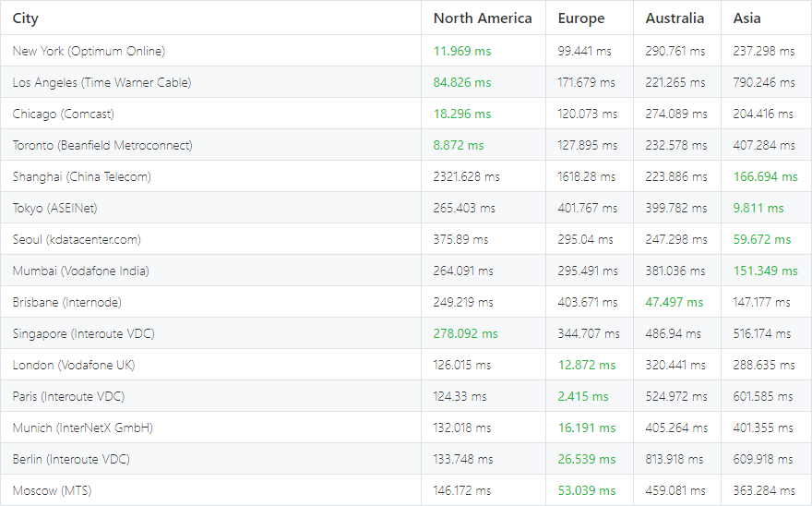Click the green 53.039 ms Moscow value
Image resolution: width=812 pixels, height=506 pixels.
(x=586, y=490)
